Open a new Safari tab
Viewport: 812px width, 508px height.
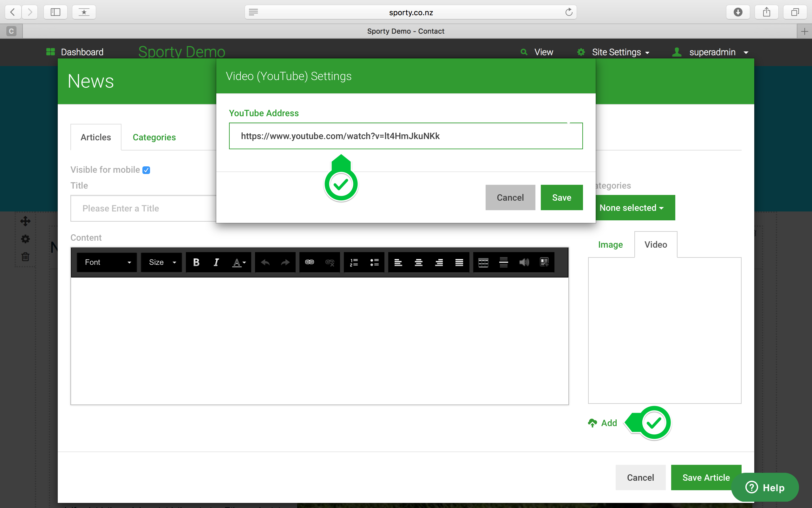(x=804, y=31)
